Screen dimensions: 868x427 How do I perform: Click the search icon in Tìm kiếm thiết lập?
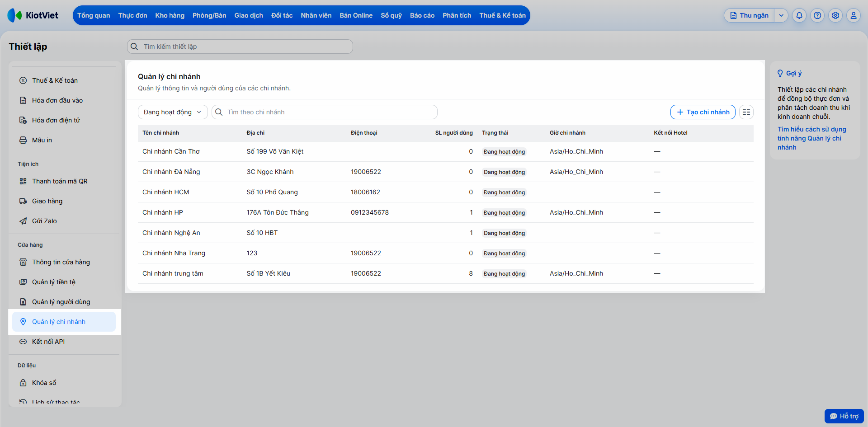click(134, 47)
